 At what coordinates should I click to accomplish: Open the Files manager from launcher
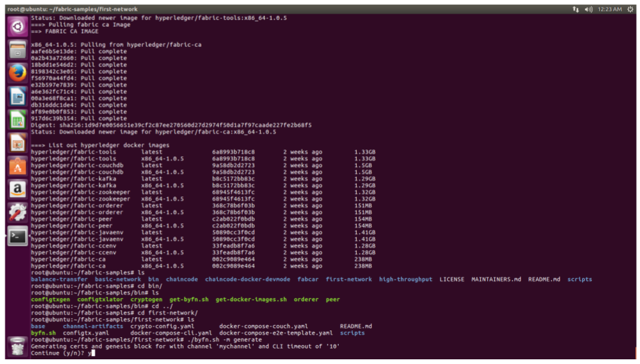(x=17, y=50)
